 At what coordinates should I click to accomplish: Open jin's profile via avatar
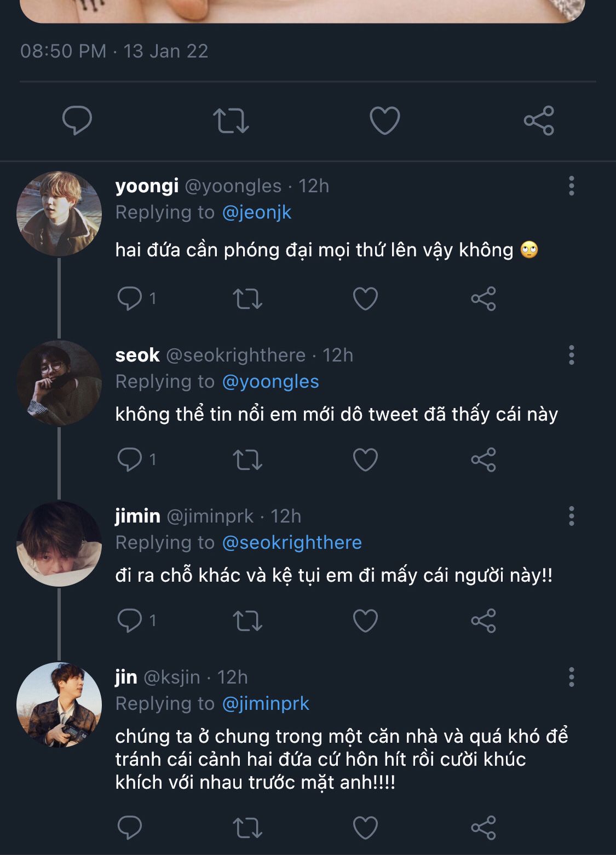(59, 705)
